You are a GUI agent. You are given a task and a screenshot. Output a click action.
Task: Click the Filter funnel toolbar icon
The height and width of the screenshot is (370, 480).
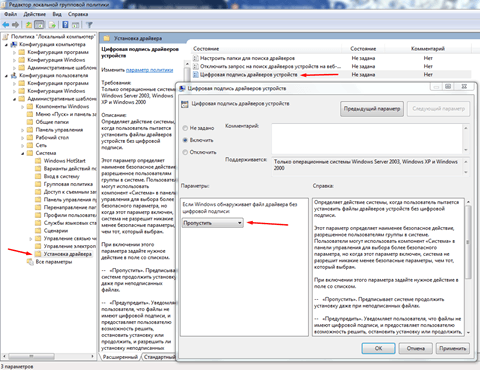coord(89,25)
